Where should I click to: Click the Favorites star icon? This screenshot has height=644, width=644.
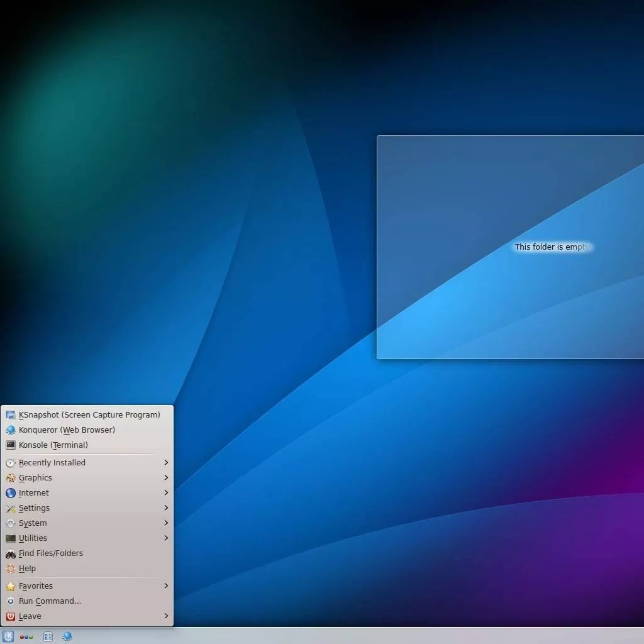(x=11, y=586)
